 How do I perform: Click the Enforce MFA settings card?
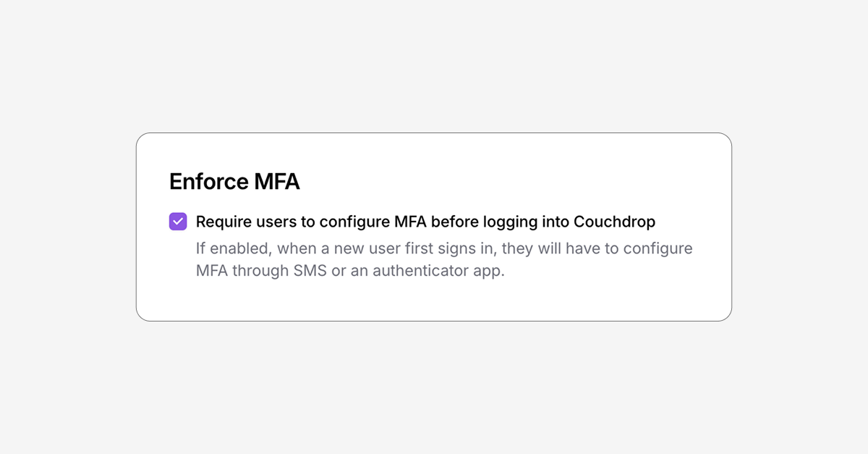tap(434, 226)
